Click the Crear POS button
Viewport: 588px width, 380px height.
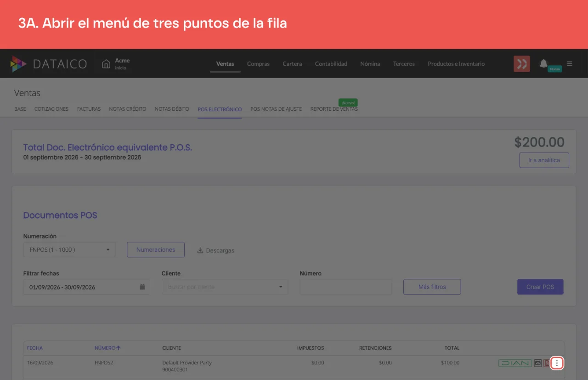click(x=540, y=287)
